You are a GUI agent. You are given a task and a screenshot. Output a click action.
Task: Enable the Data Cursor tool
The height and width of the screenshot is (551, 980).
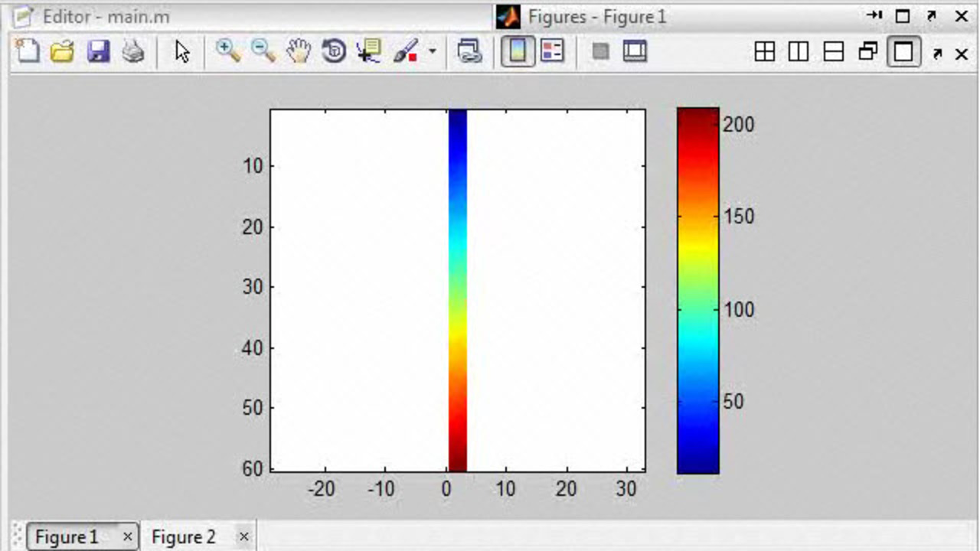pyautogui.click(x=369, y=51)
